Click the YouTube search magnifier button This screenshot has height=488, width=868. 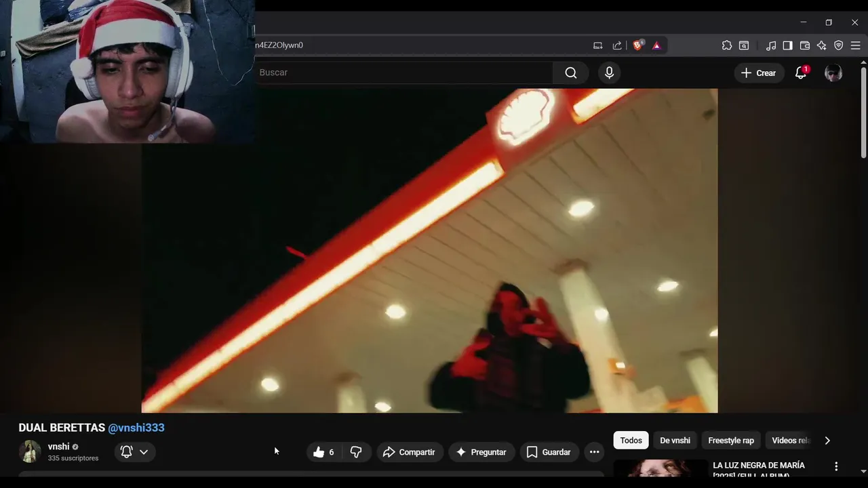pos(571,73)
